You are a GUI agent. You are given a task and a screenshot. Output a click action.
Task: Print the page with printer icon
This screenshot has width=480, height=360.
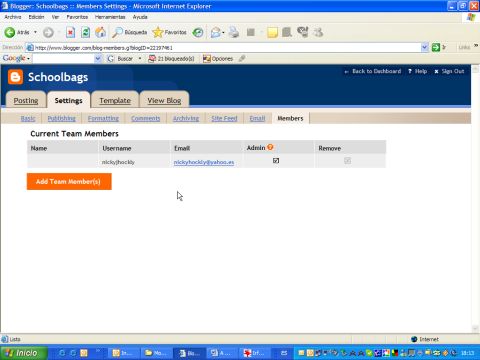(x=234, y=32)
